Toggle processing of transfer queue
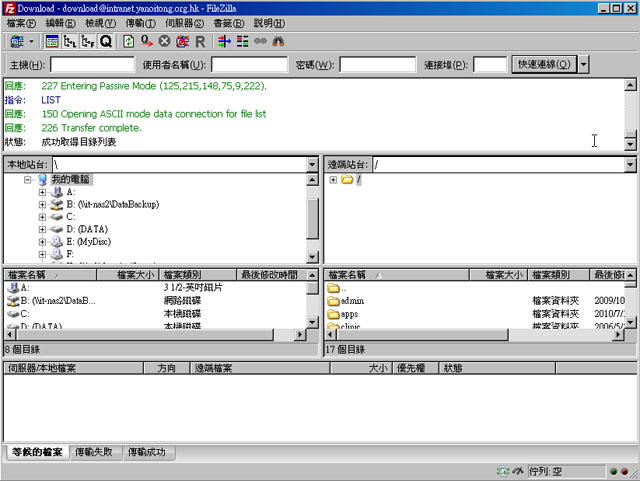This screenshot has width=640, height=481. 147,41
